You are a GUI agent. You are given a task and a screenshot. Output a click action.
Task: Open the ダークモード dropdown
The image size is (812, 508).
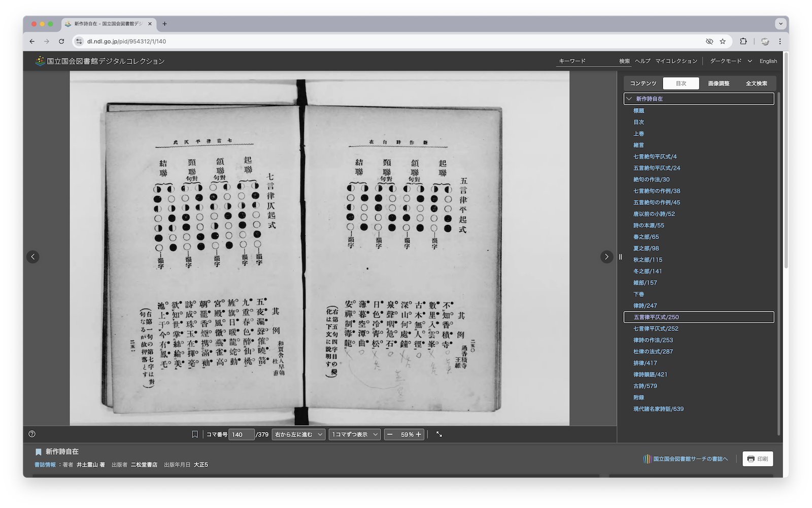tap(731, 61)
